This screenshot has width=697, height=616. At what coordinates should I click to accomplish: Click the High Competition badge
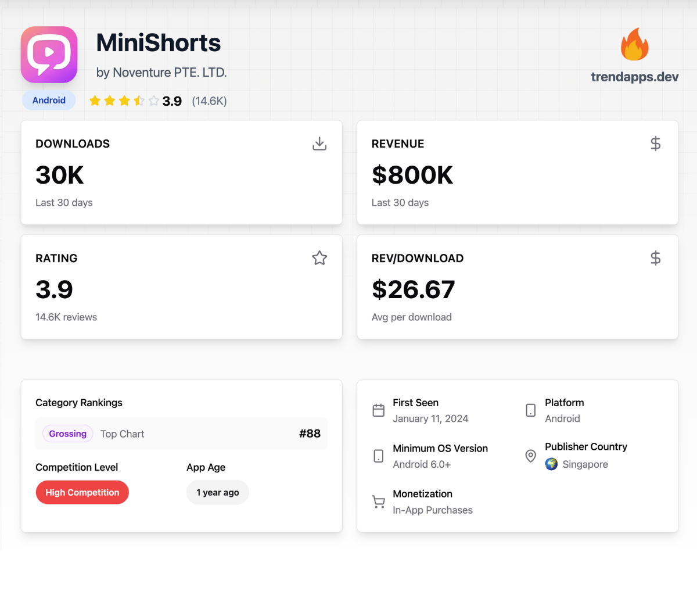click(x=82, y=492)
